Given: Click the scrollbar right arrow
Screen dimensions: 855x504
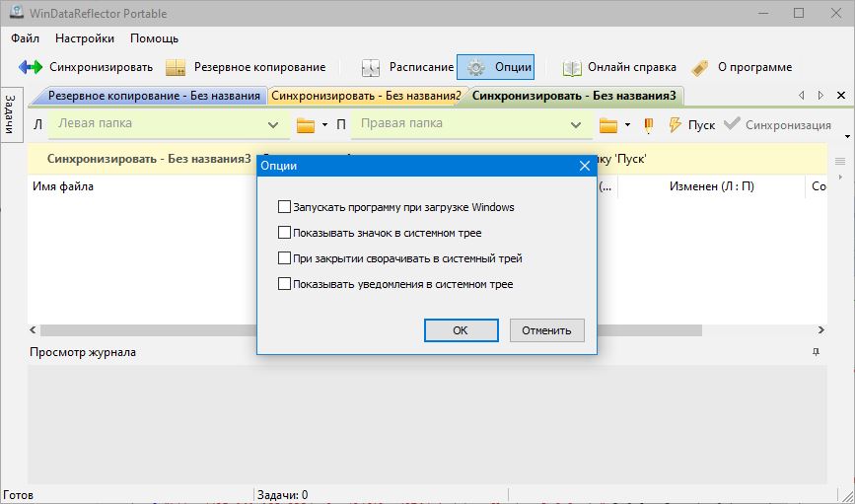Looking at the screenshot, I should pos(821,330).
